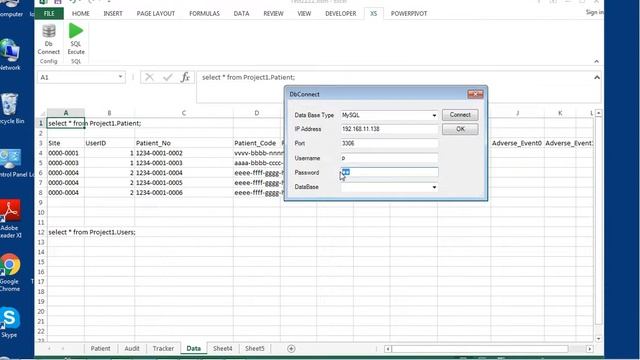
Task: Open the POWERPIVOT ribbon tab
Action: point(409,13)
